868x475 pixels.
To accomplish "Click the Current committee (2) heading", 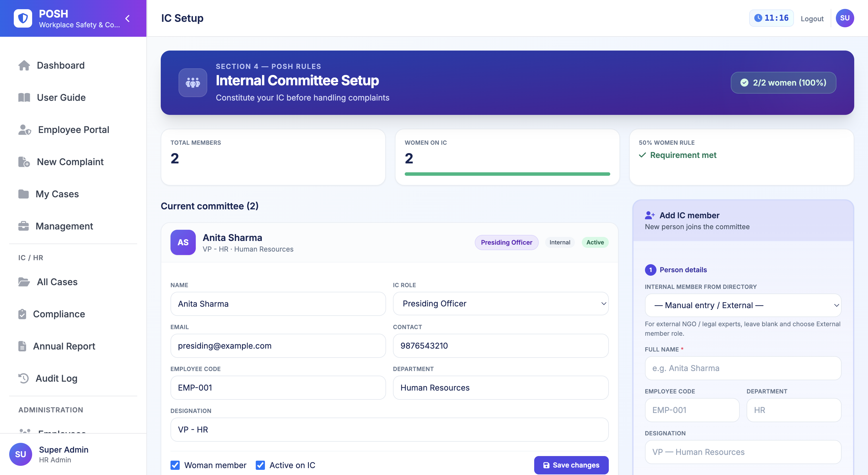I will click(210, 206).
